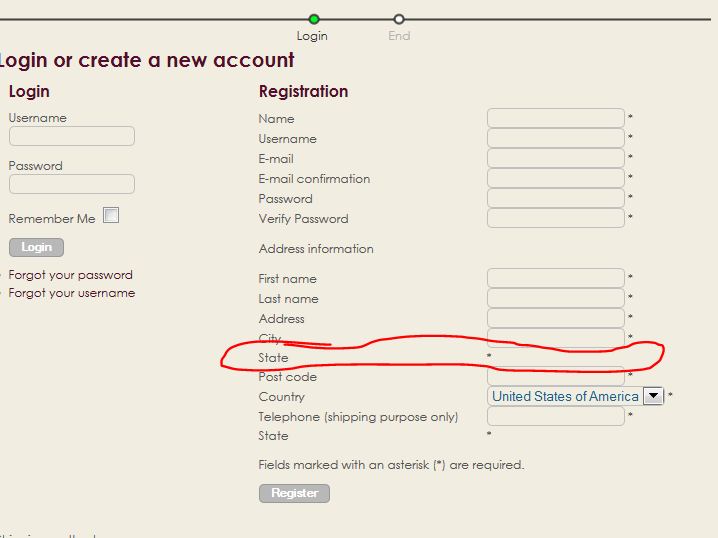Select United States of America country box
The width and height of the screenshot is (718, 538).
coord(565,396)
